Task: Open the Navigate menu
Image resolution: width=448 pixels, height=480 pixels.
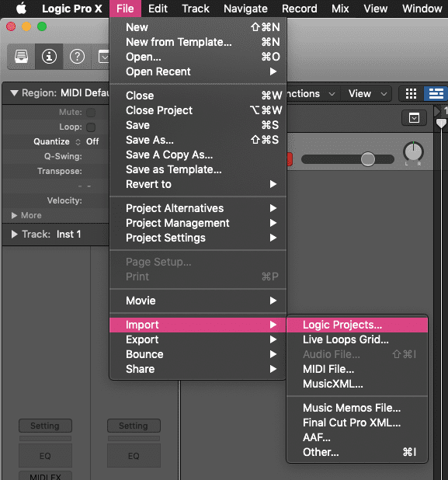Action: (245, 9)
